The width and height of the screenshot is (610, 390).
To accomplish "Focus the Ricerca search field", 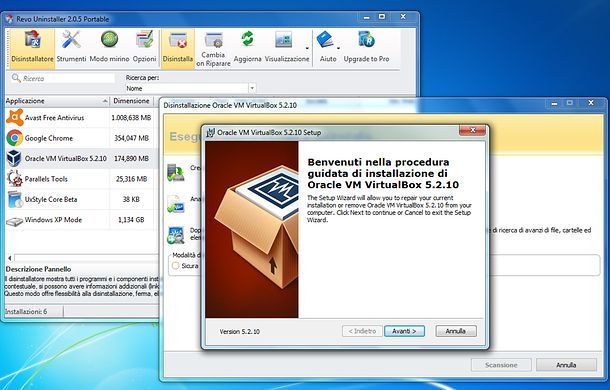I will (63, 78).
